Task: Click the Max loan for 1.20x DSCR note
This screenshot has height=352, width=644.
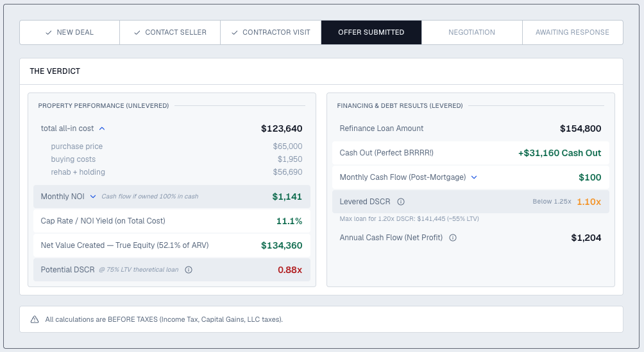Action: pos(409,219)
